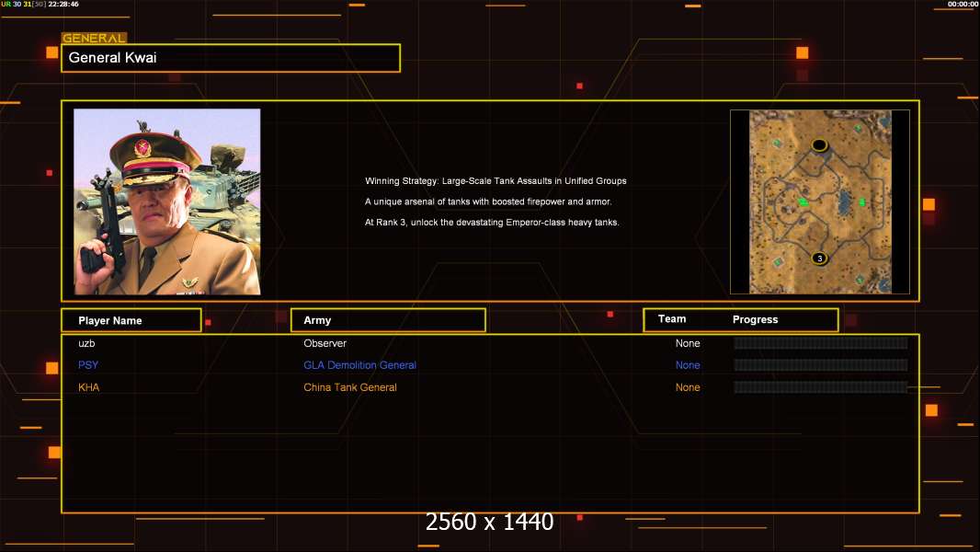Image resolution: width=980 pixels, height=552 pixels.
Task: Select player KHA in the list
Action: [x=89, y=387]
